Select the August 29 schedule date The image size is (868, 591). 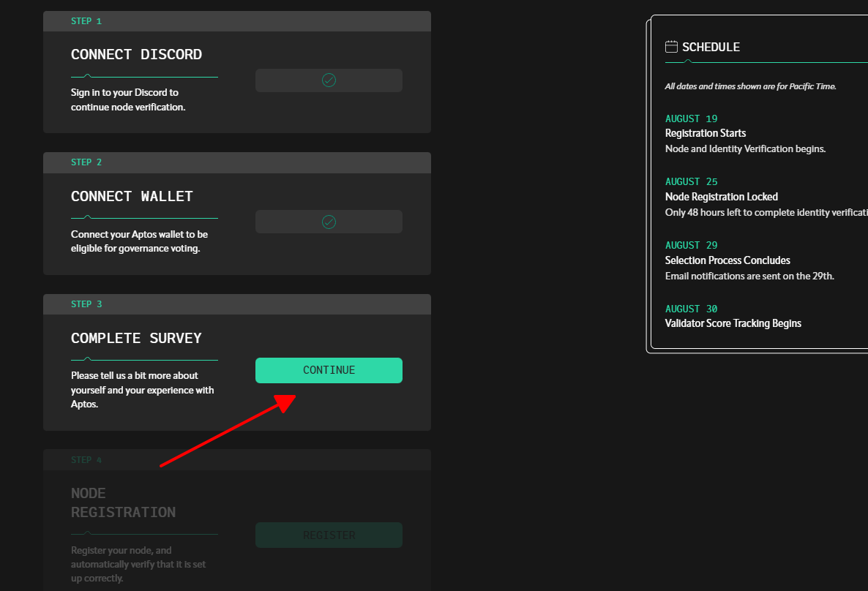[x=691, y=245]
